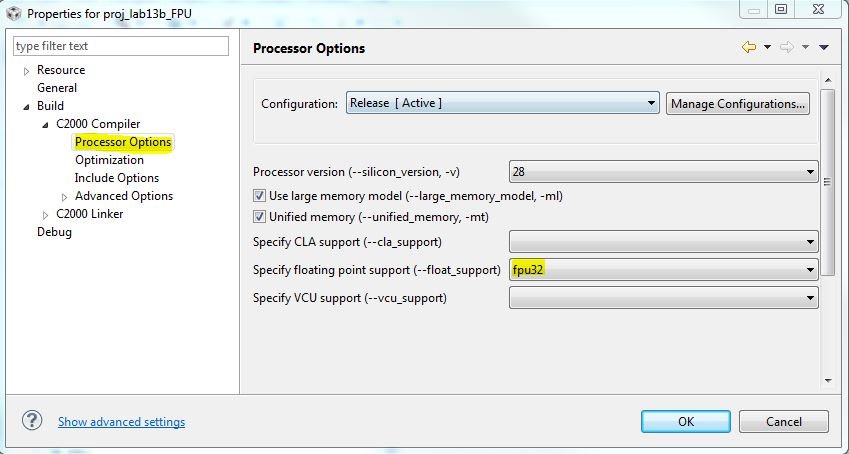Click the back navigation arrow icon
Screen dimensions: 849x454
[748, 47]
